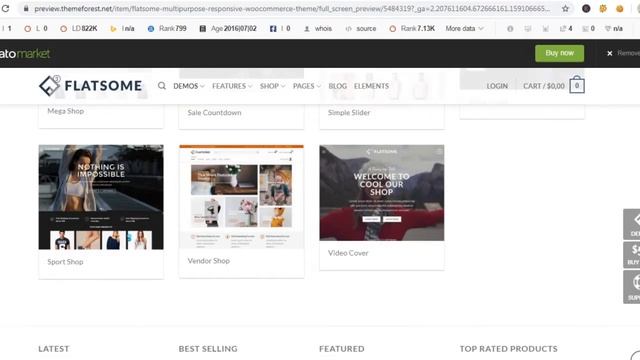Expand the Features menu
The image size is (640, 360).
pos(232,86)
